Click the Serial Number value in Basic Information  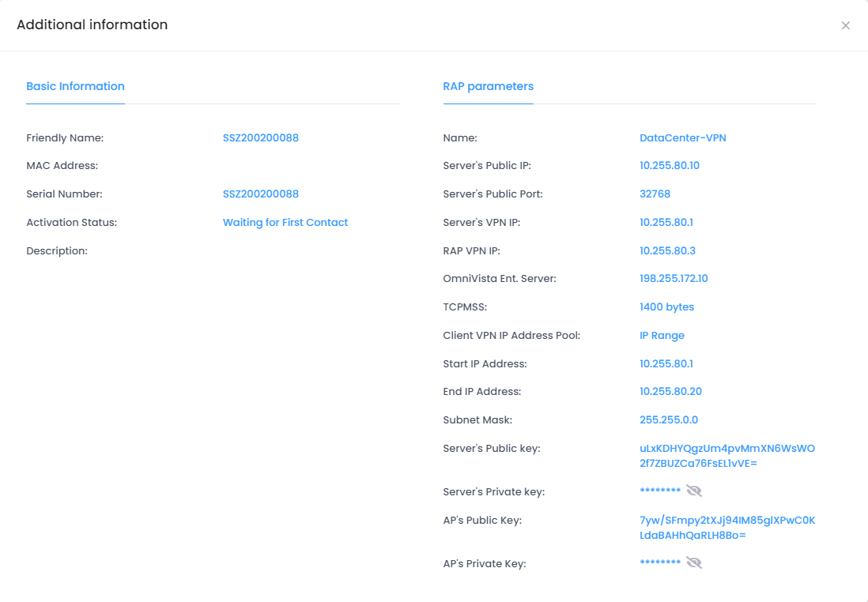click(x=260, y=194)
